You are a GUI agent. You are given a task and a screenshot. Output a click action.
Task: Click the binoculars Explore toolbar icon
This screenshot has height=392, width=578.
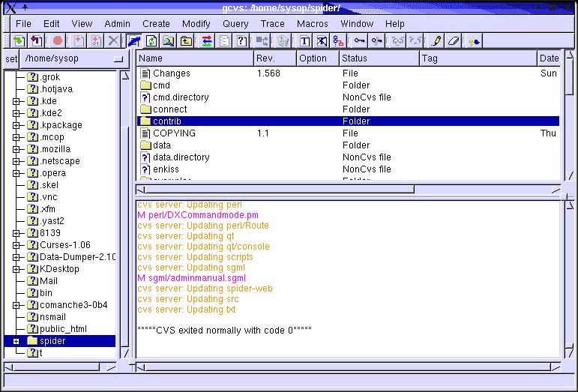coord(169,40)
